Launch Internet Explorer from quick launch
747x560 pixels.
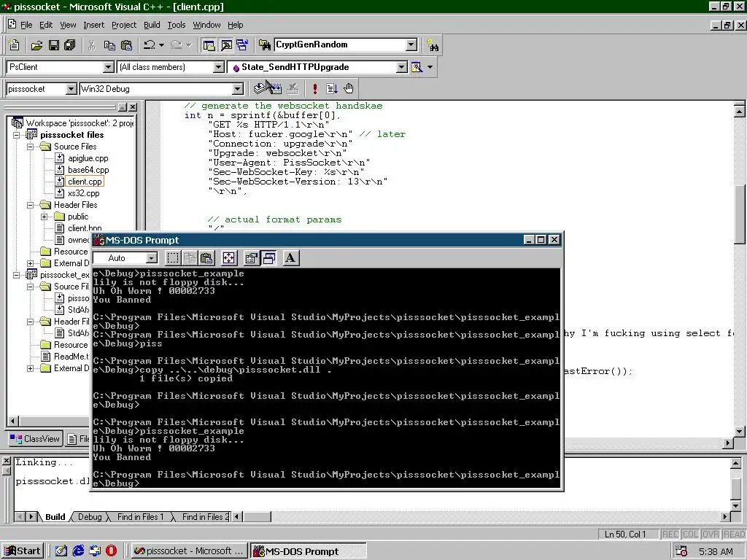(x=78, y=551)
